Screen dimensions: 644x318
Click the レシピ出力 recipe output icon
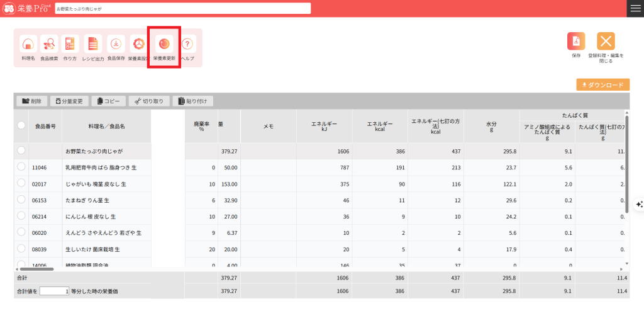[x=93, y=45]
